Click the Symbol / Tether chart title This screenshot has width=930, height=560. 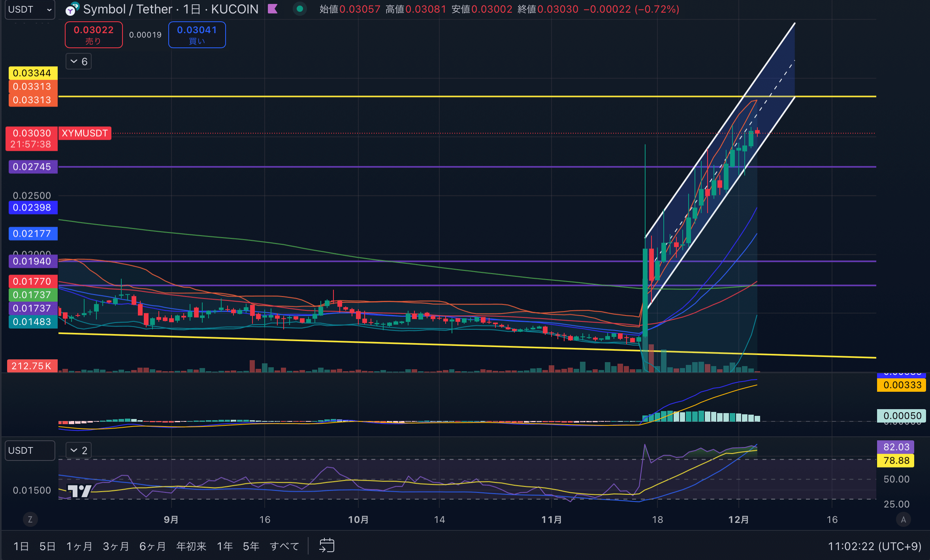(x=171, y=9)
